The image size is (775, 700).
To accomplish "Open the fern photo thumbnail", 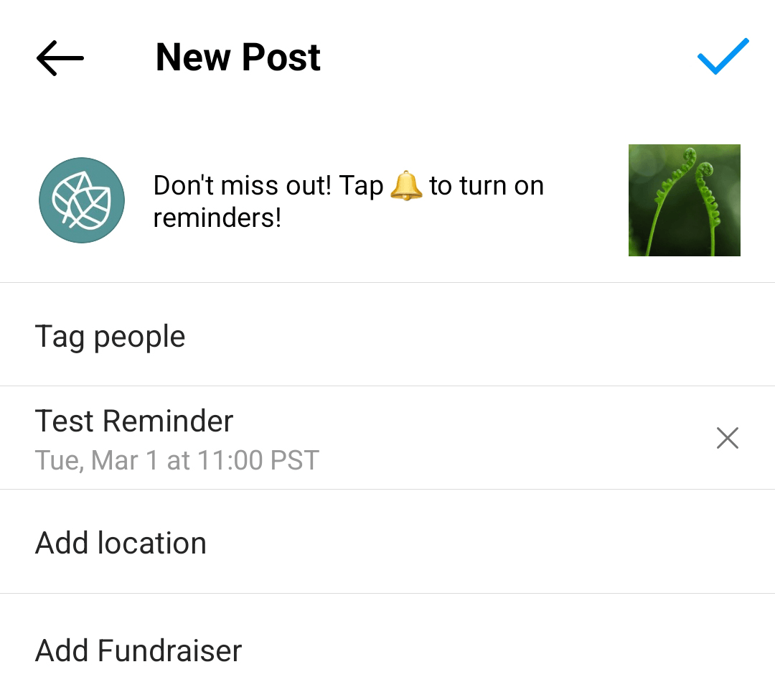I will [x=685, y=200].
